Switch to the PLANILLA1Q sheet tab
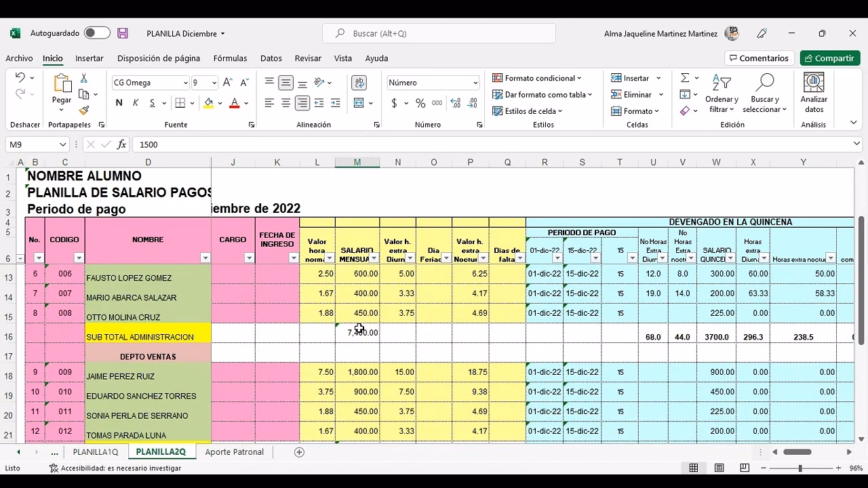 coord(96,452)
